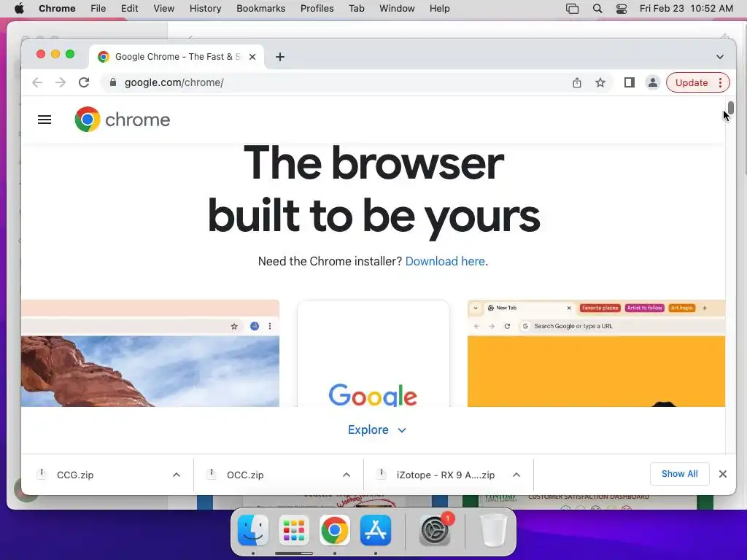Share this page from the address bar

point(577,82)
